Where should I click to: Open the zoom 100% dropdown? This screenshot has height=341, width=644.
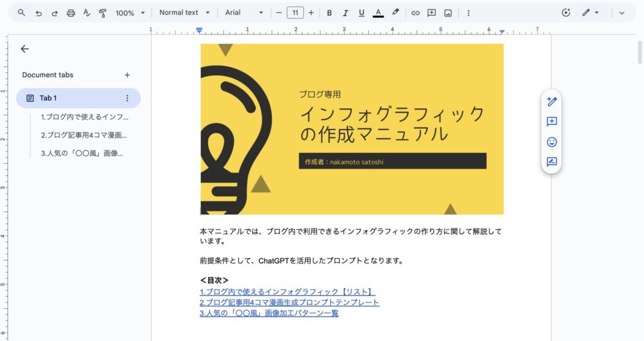pyautogui.click(x=130, y=13)
